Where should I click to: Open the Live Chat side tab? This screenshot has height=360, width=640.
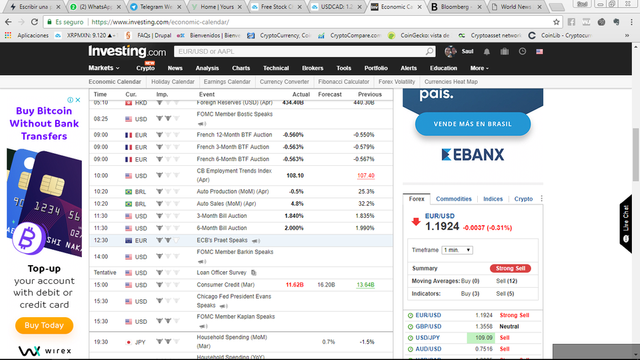[x=626, y=224]
